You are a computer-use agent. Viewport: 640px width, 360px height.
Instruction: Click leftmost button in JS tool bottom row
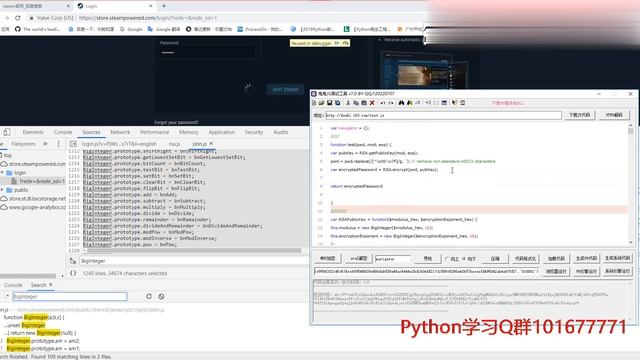[328, 258]
